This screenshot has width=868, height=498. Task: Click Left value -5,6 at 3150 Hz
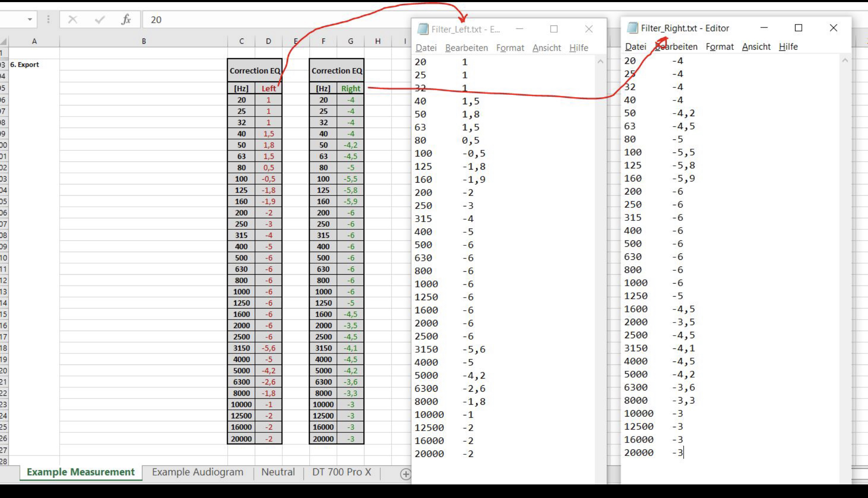[x=268, y=348]
